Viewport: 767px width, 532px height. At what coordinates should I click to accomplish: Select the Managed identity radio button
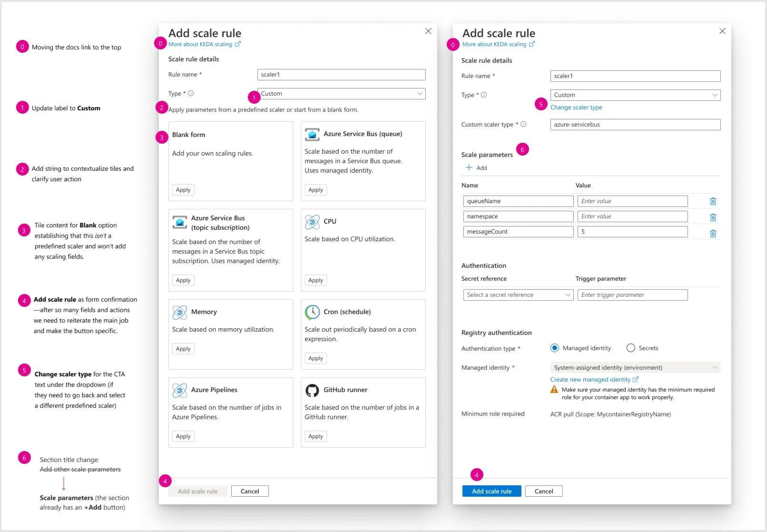click(x=554, y=348)
